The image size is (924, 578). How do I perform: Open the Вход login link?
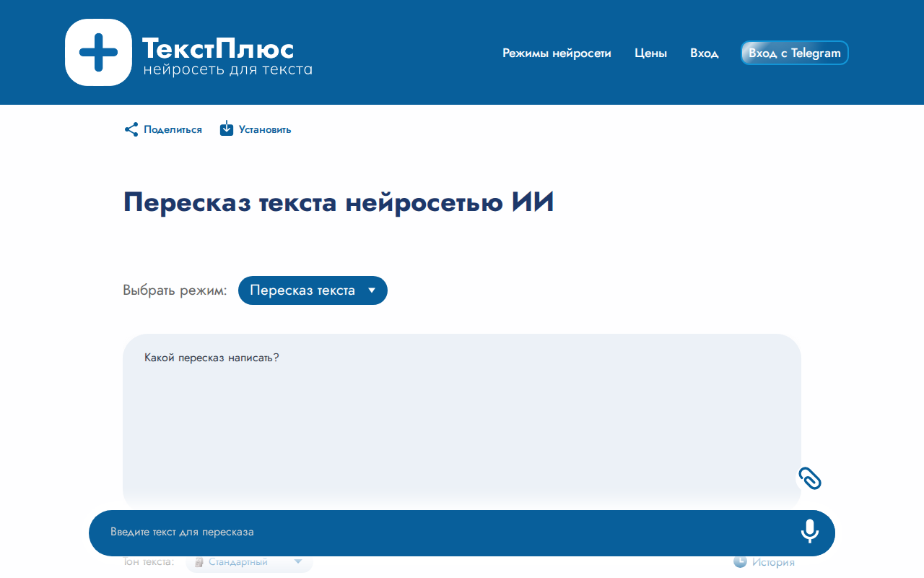[704, 53]
